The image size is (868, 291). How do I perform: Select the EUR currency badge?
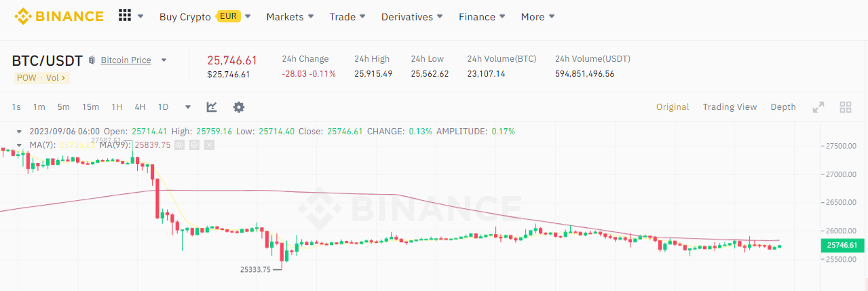tap(229, 16)
